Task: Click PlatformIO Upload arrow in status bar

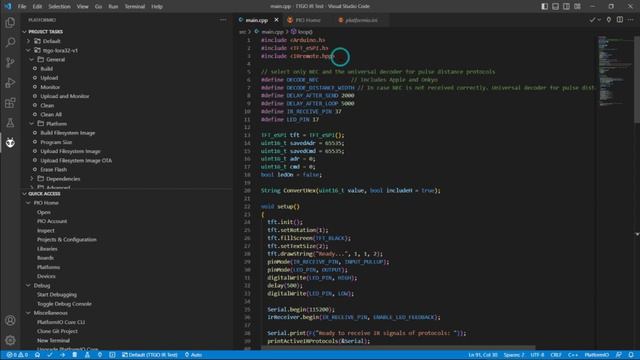Action: pyautogui.click(x=62, y=355)
